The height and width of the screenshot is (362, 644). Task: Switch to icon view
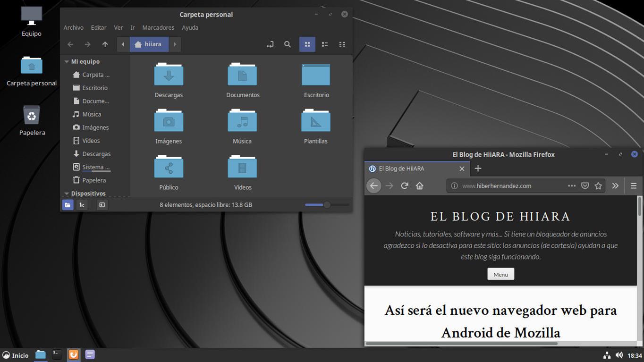tap(307, 44)
